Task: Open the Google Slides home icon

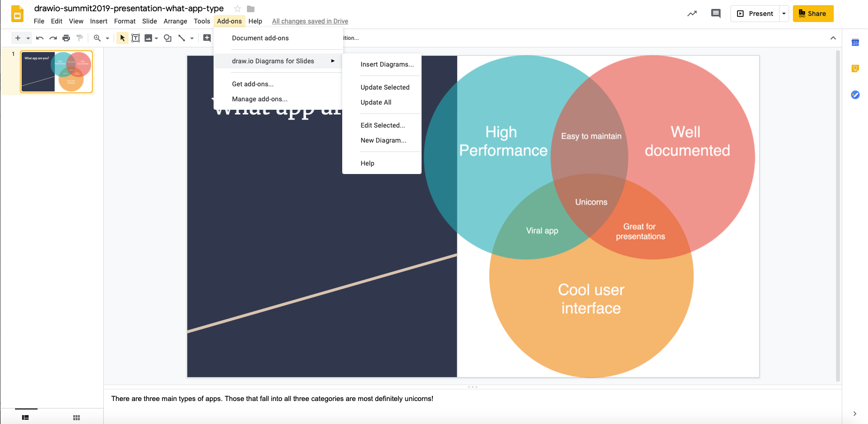Action: pos(17,14)
